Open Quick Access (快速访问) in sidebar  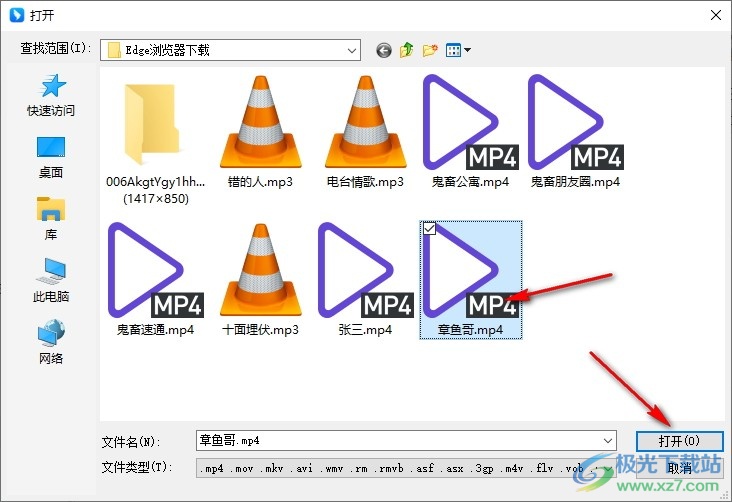pyautogui.click(x=51, y=95)
